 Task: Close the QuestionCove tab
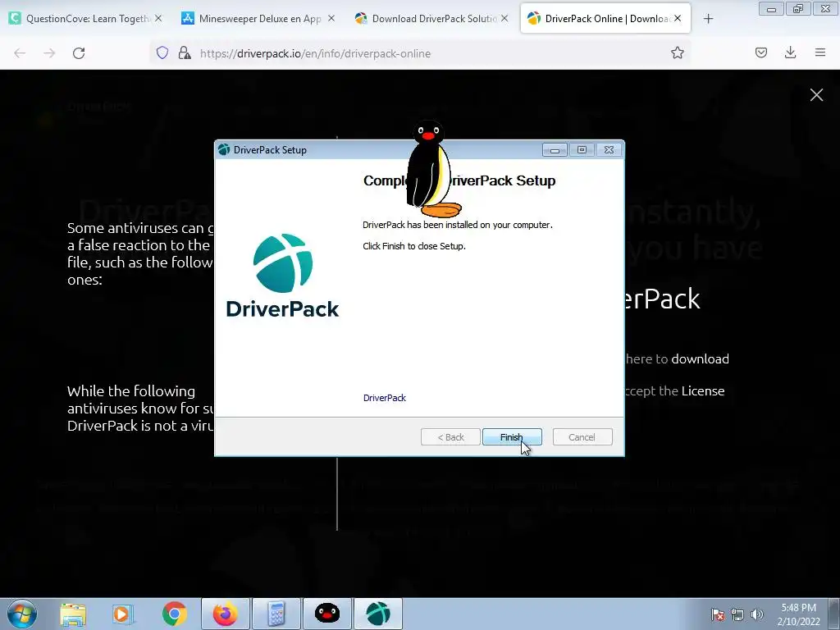coord(158,18)
